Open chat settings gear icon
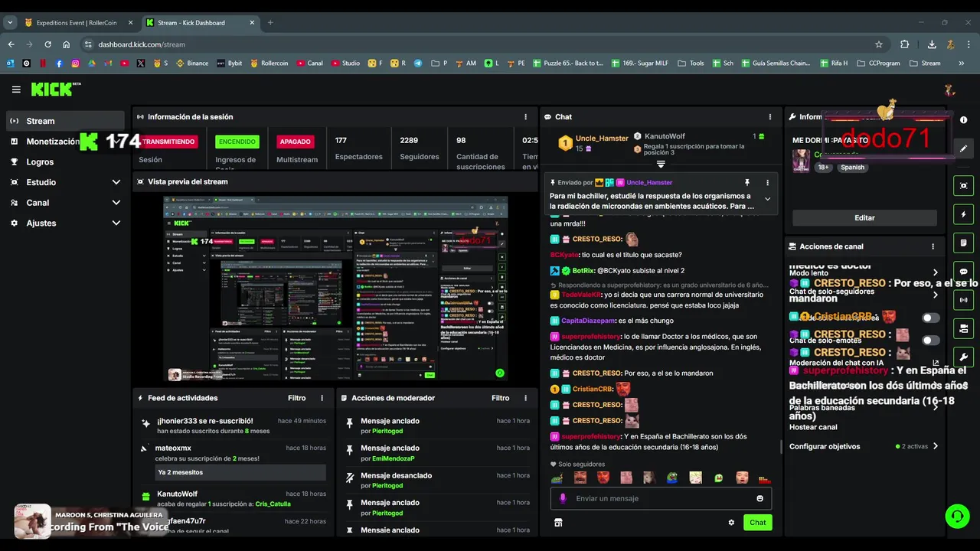The height and width of the screenshot is (551, 980). 731,523
